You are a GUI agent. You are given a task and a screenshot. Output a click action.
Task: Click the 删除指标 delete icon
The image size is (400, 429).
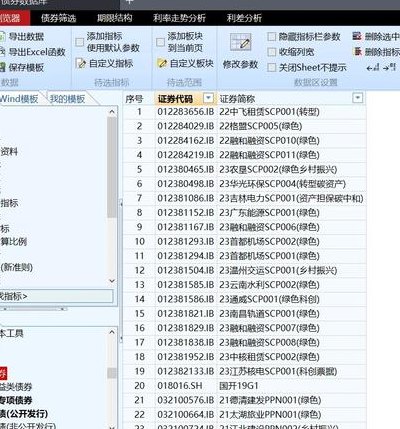[358, 52]
